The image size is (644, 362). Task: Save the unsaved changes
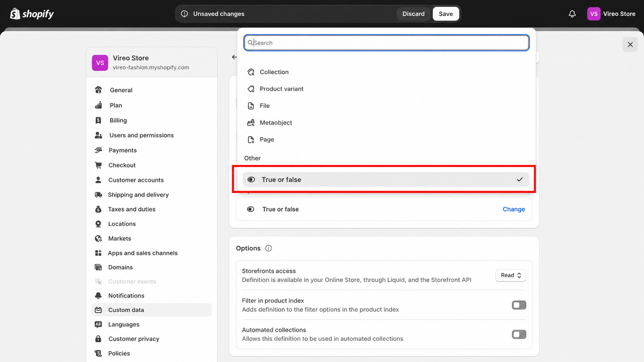point(446,14)
